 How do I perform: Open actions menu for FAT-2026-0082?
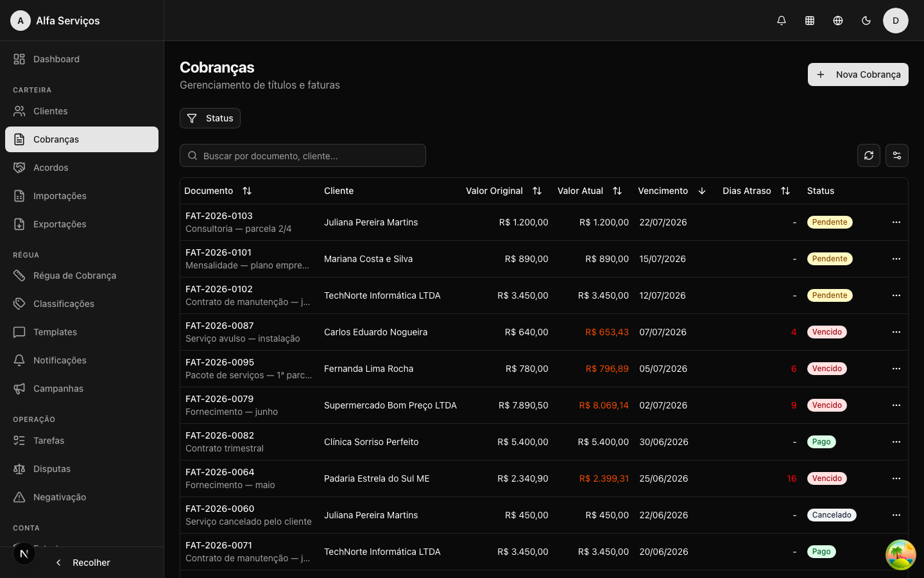896,442
